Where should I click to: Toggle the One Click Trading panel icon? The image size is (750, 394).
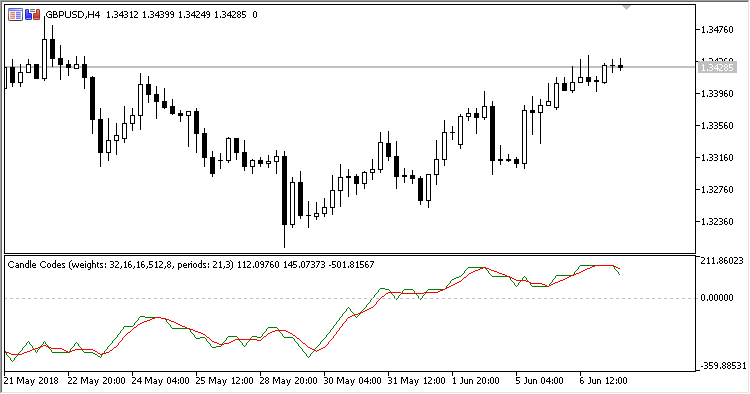click(x=33, y=15)
